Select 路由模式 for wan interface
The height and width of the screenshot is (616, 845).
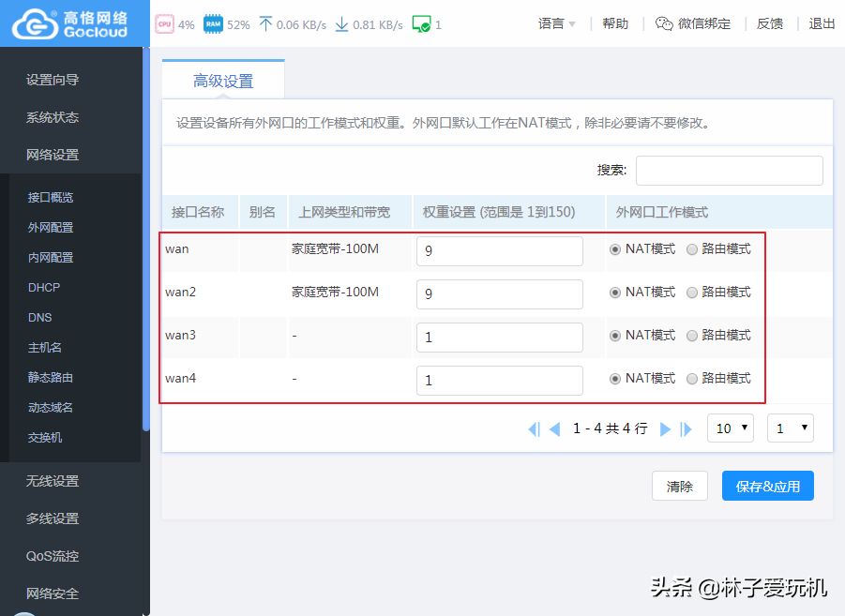click(692, 249)
